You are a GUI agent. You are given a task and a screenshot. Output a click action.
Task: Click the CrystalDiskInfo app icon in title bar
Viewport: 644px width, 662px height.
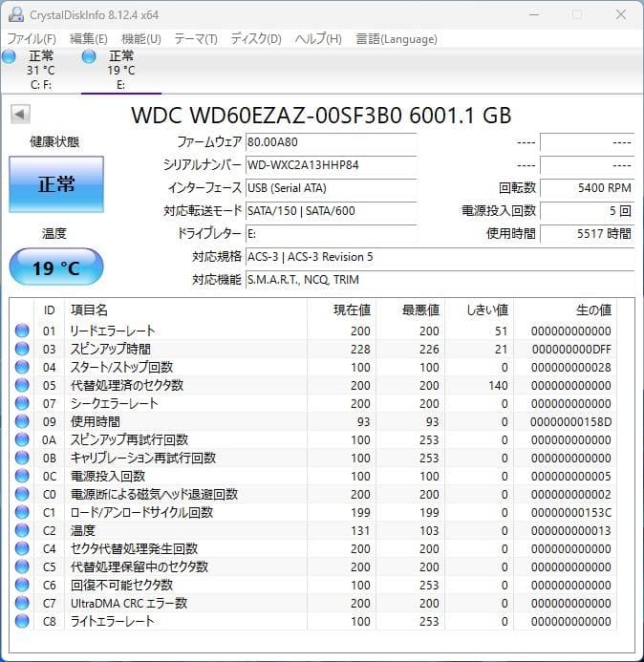[x=15, y=15]
